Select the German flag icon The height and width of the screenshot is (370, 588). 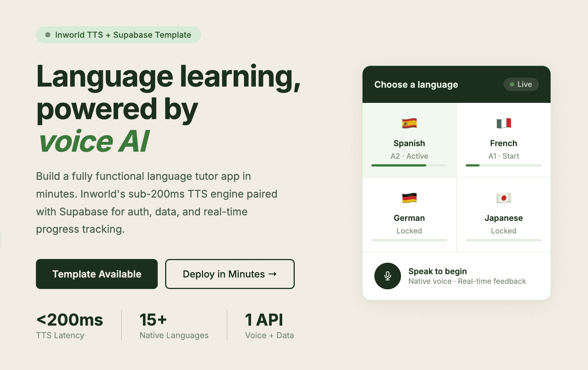pyautogui.click(x=409, y=198)
